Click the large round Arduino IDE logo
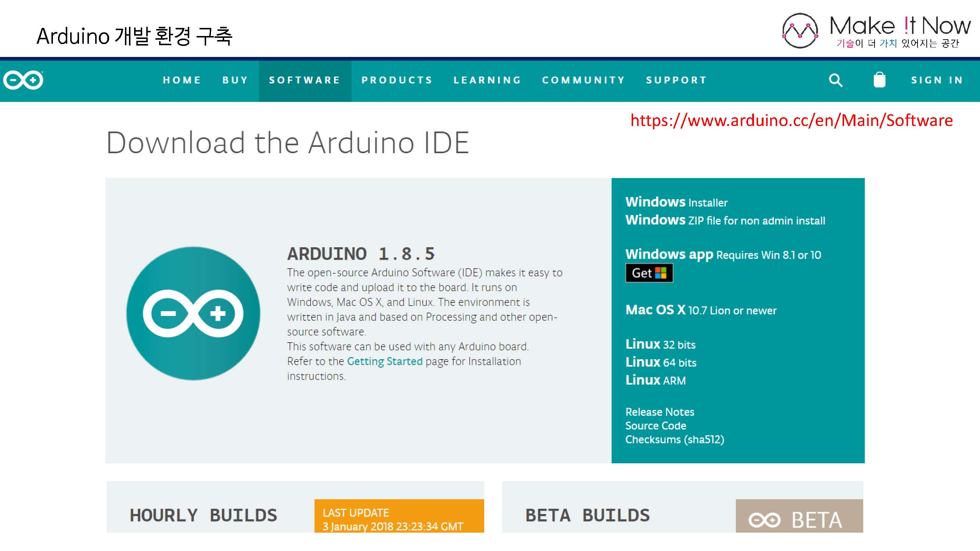 (x=193, y=313)
